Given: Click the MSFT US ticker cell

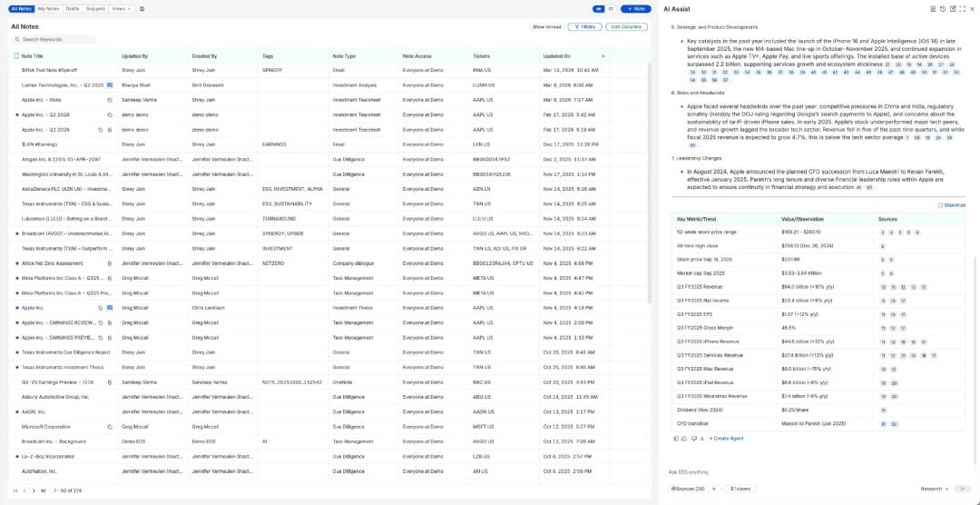Looking at the screenshot, I should 483,427.
